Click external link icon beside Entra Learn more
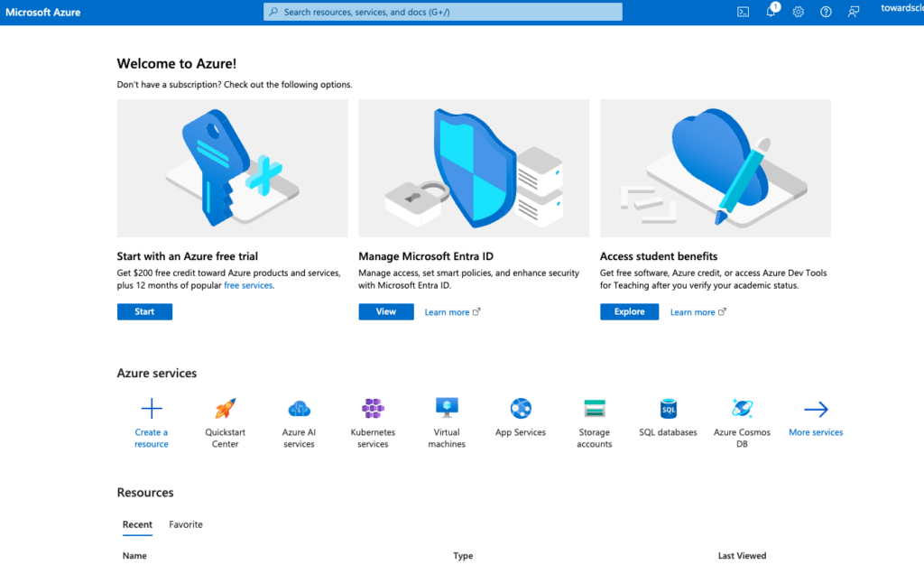 pyautogui.click(x=476, y=311)
